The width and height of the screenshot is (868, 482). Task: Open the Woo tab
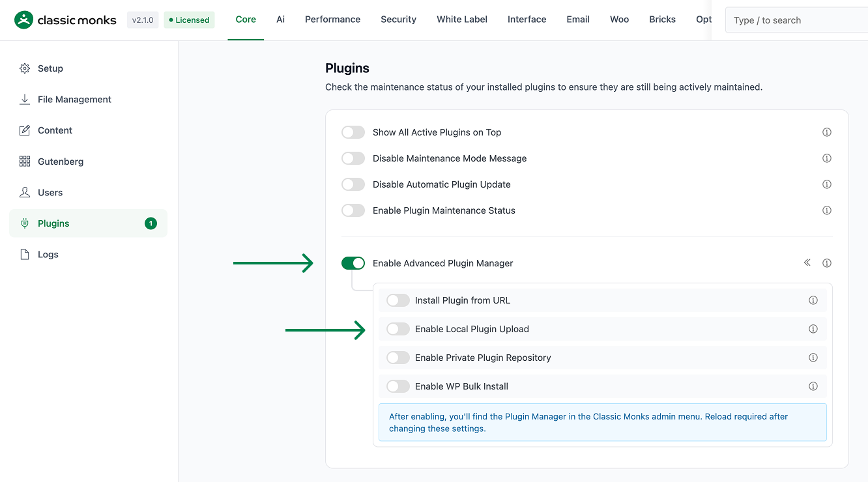pyautogui.click(x=619, y=20)
